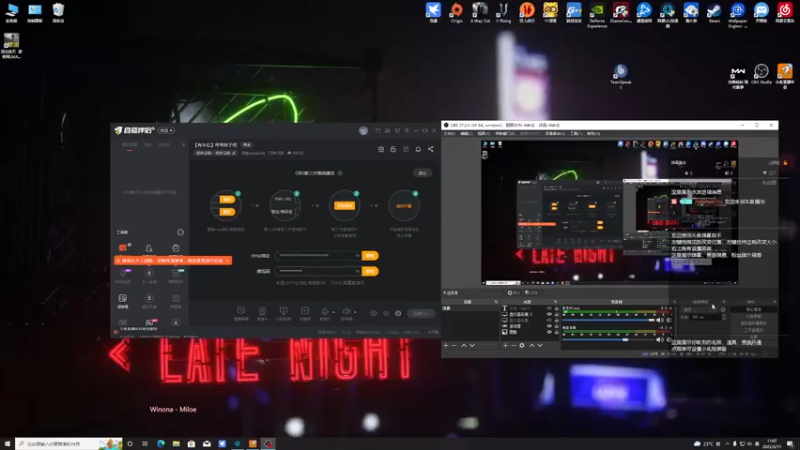Screen dimensions: 800x450
Task: Click the rtmp address input field
Action: click(318, 256)
